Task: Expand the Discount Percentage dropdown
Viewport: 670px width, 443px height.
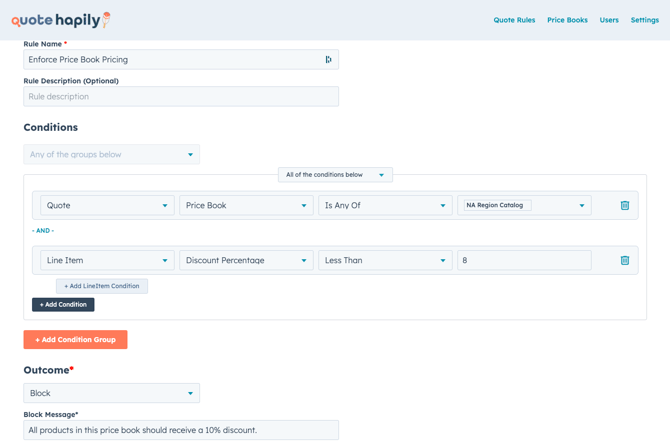Action: pos(246,261)
